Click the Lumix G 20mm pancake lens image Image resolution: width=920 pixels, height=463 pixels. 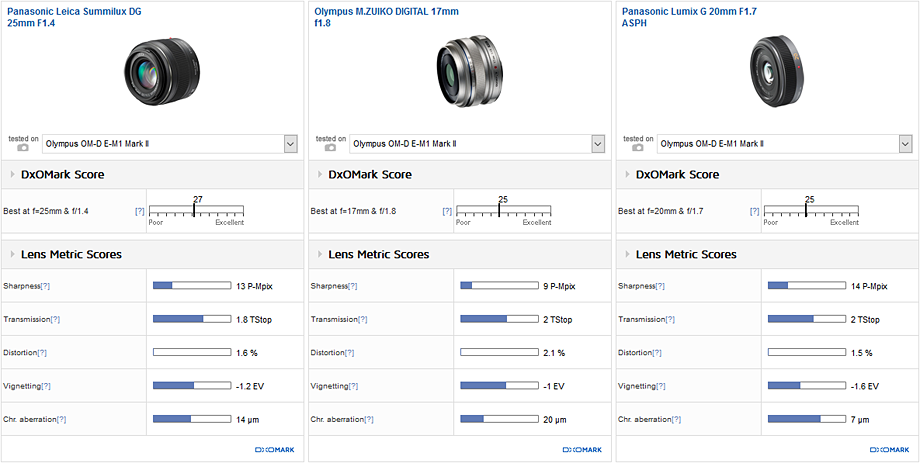(778, 72)
